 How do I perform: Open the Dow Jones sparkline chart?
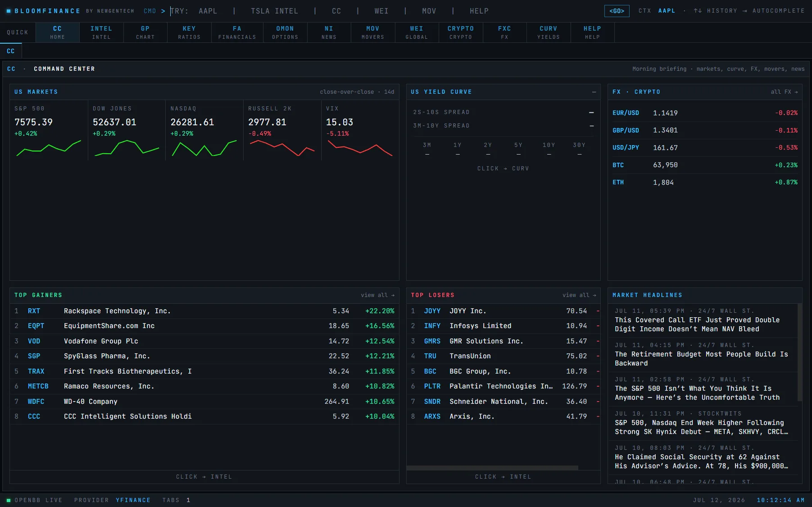coord(127,148)
